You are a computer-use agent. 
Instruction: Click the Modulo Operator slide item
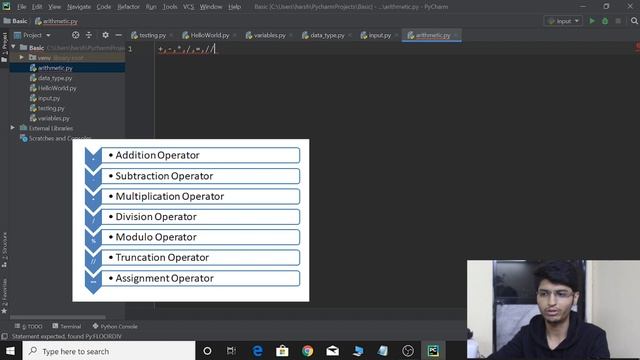200,237
